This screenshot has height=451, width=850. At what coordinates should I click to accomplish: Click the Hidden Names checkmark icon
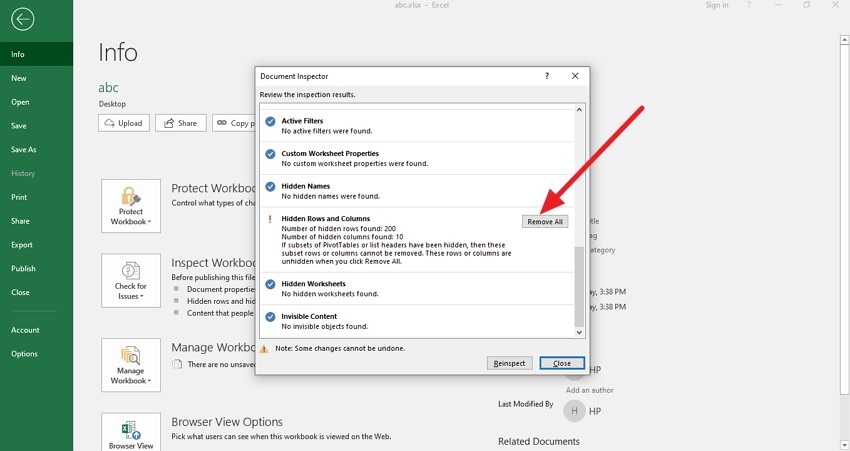[x=270, y=186]
